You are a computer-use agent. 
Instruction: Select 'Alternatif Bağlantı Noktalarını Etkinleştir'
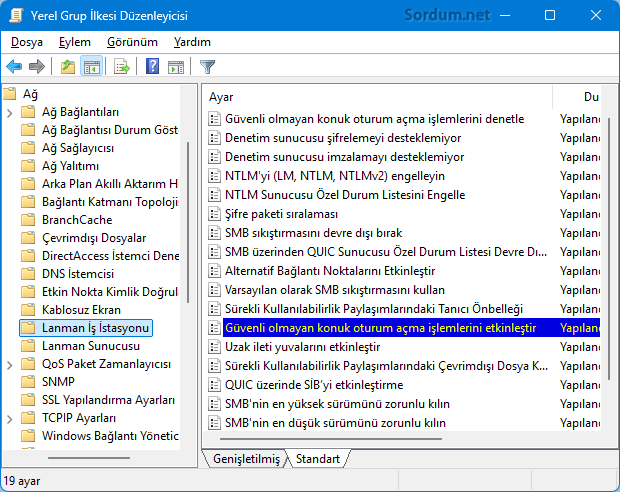330,271
